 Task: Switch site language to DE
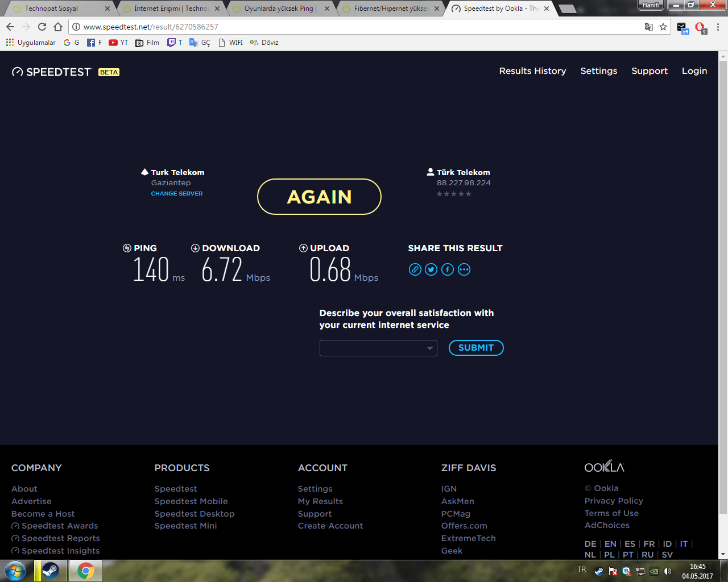[x=590, y=544]
